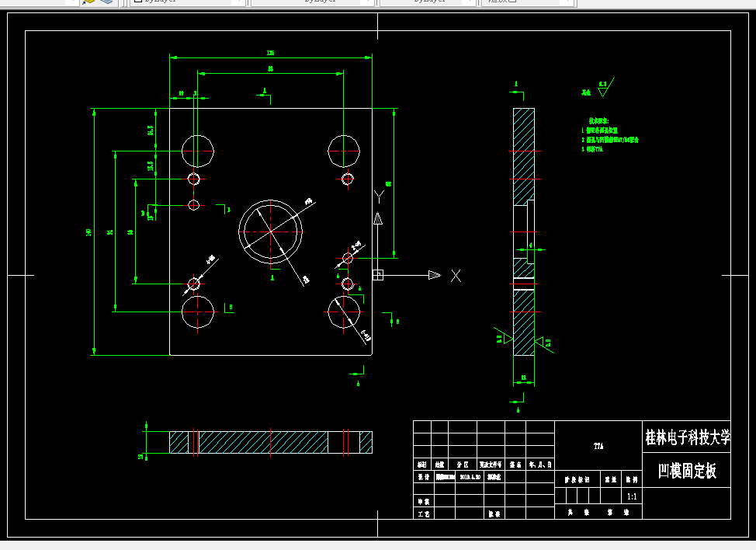Select the 125 overall width dimension text
Image resolution: width=756 pixels, height=550 pixels.
(270, 53)
